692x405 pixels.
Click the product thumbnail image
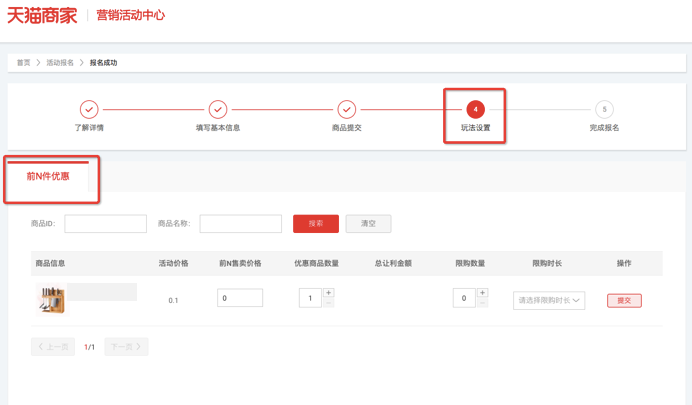click(51, 299)
